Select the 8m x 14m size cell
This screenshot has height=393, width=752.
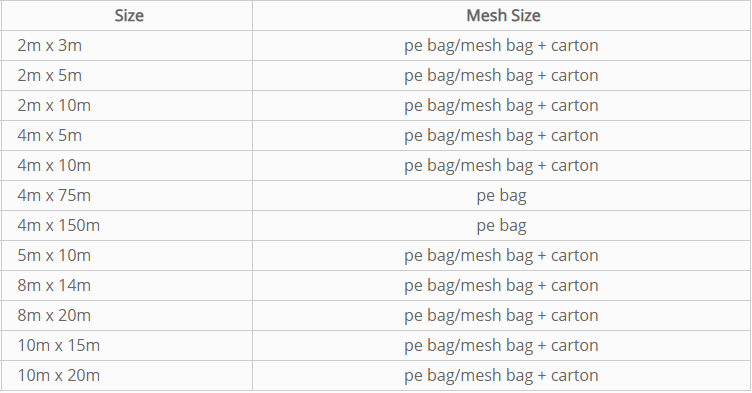(127, 286)
